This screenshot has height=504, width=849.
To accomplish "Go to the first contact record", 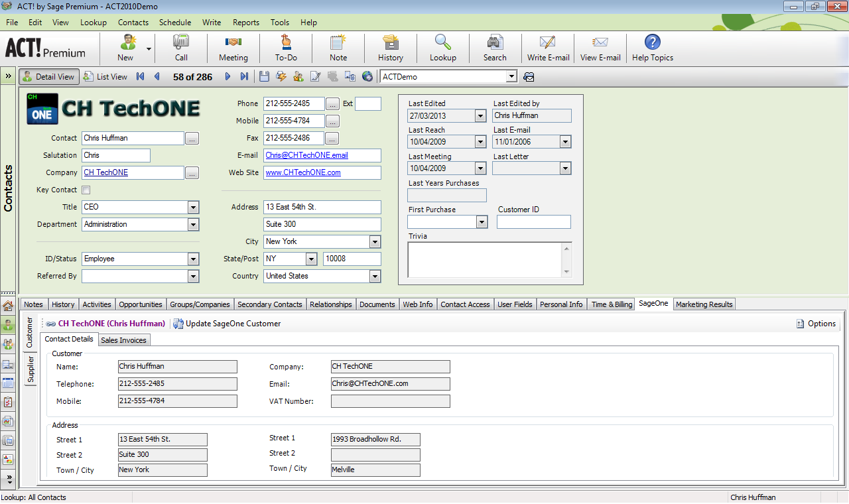I will pyautogui.click(x=141, y=77).
